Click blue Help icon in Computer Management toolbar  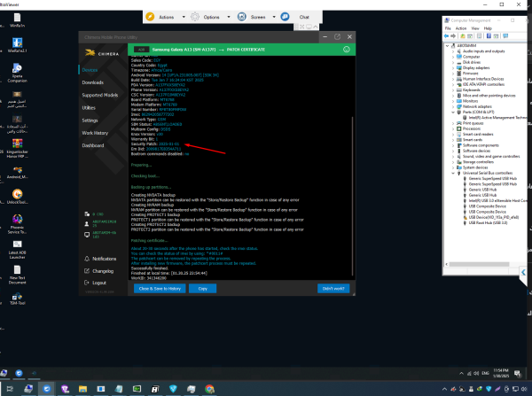click(x=489, y=36)
